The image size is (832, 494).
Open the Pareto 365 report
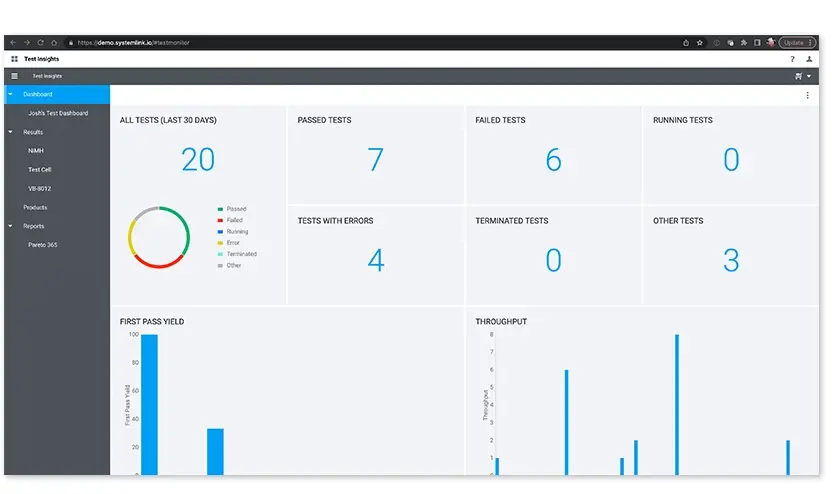click(x=43, y=245)
